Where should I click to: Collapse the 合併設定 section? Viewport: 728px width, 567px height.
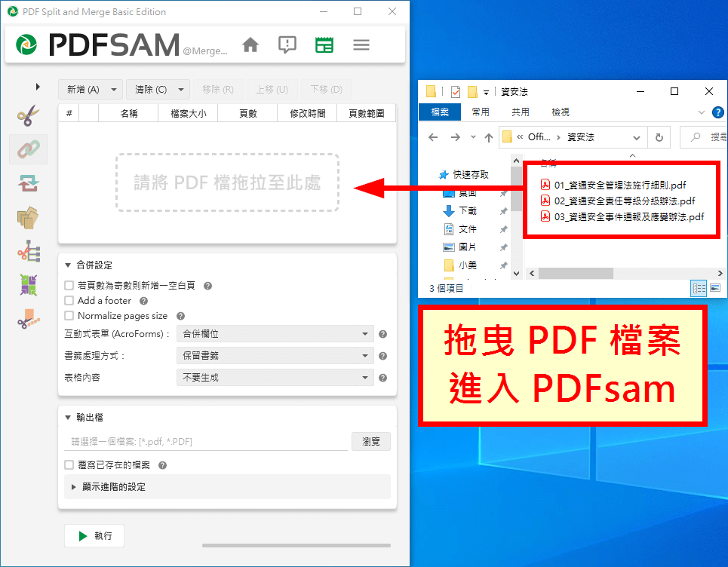(68, 265)
